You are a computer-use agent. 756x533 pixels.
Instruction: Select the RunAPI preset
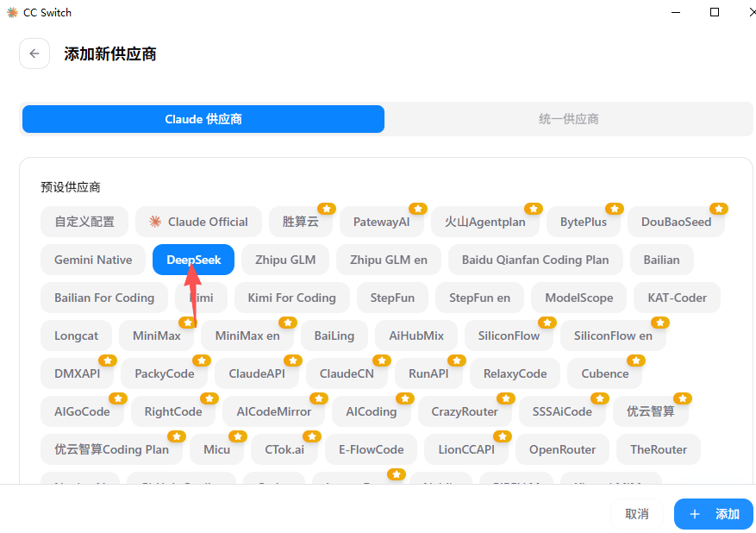[x=428, y=373]
